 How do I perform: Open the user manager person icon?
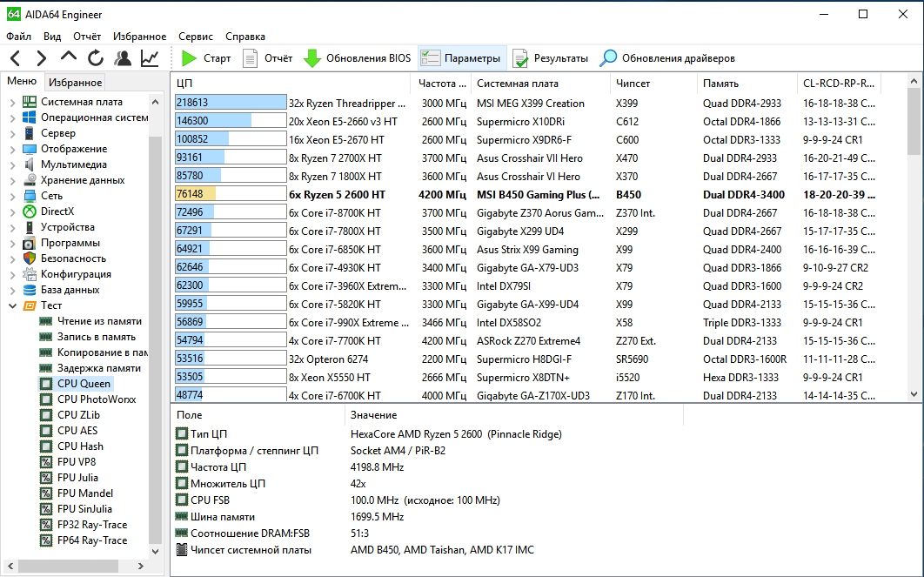click(123, 57)
